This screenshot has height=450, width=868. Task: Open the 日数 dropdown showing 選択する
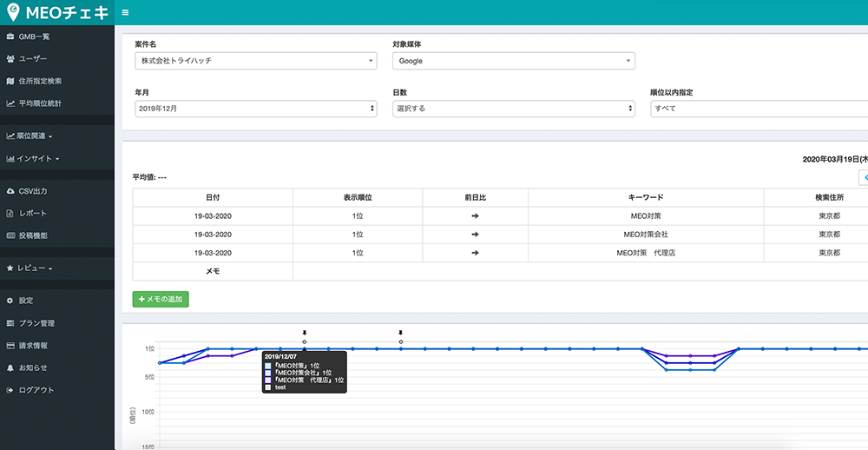coord(514,109)
